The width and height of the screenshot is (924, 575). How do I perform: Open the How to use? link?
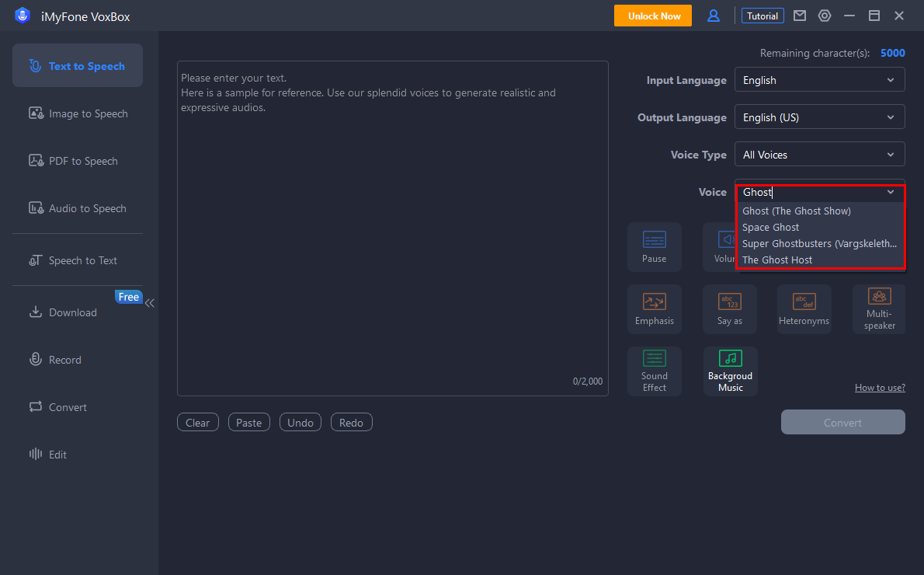pyautogui.click(x=880, y=388)
